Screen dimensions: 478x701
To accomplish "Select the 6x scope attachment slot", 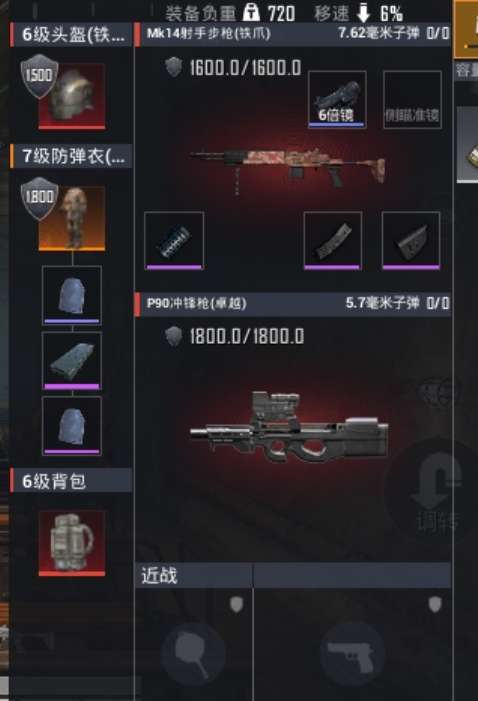I will pos(337,99).
